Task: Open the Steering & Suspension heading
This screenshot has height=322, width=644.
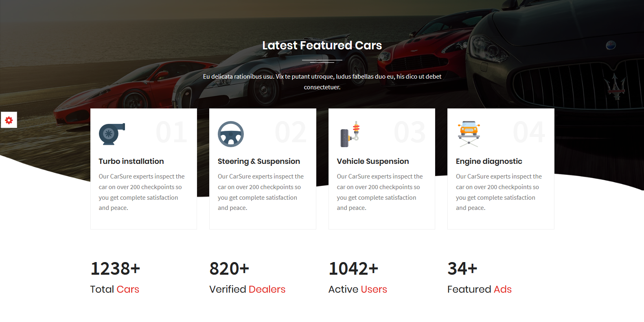Action: tap(258, 161)
